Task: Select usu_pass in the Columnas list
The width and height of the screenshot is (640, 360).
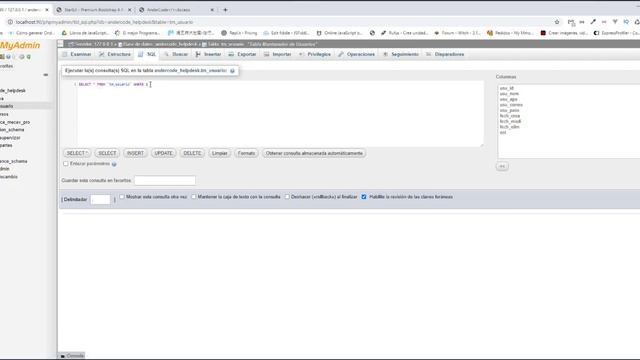Action: [509, 110]
